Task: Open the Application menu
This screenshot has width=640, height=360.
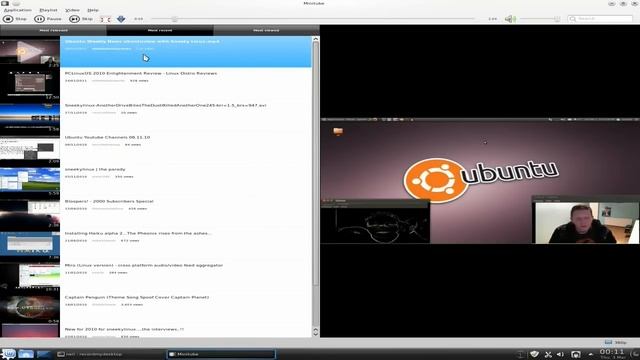Action: (18, 10)
